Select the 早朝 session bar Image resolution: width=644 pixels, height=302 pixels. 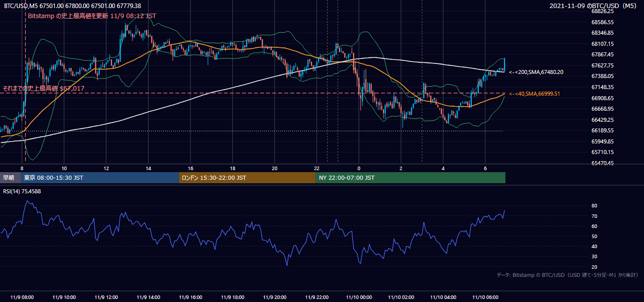[x=11, y=178]
